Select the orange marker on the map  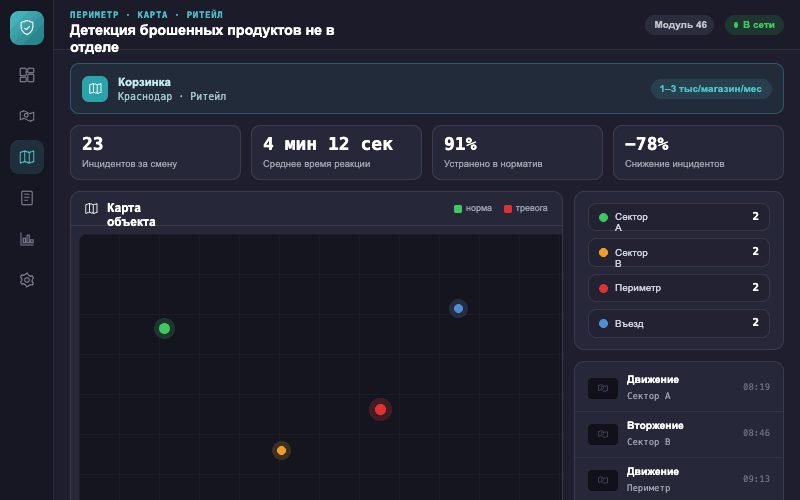coord(281,451)
